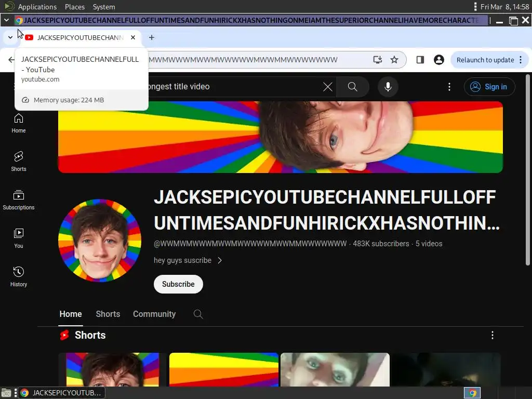Click the Shorts section logo icon
Viewport: 532px width, 399px height.
click(x=64, y=335)
